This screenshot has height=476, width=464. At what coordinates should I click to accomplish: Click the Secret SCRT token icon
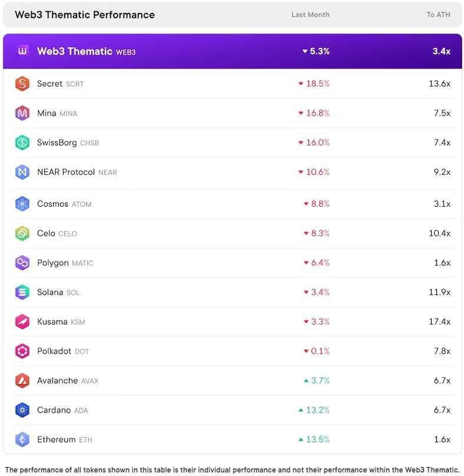[x=22, y=84]
